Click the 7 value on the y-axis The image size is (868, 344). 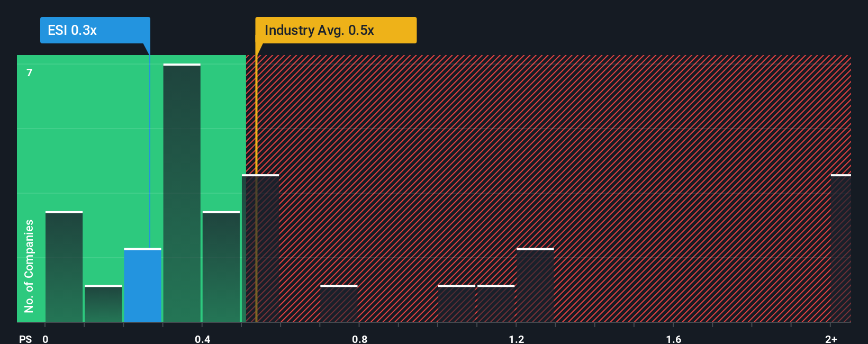[30, 73]
